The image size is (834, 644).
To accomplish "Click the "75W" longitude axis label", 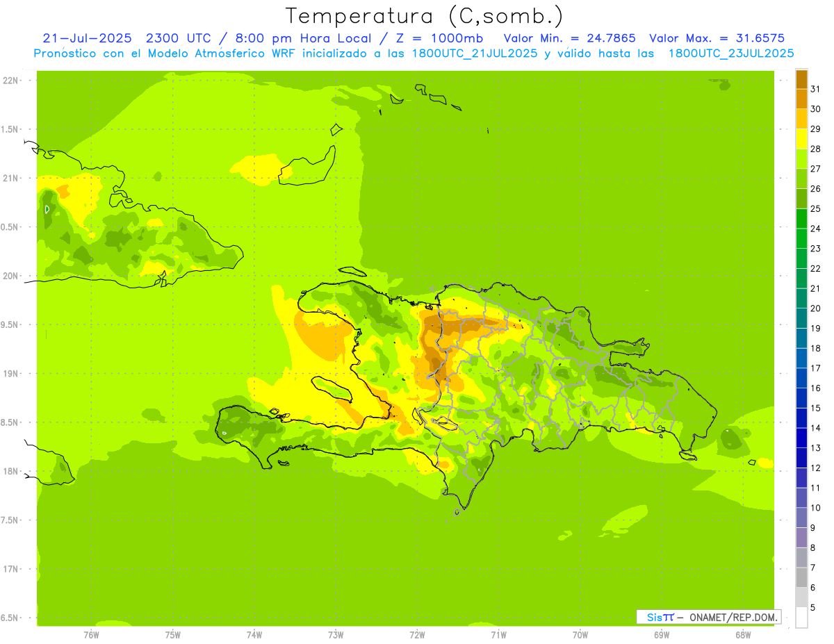I will point(173,635).
